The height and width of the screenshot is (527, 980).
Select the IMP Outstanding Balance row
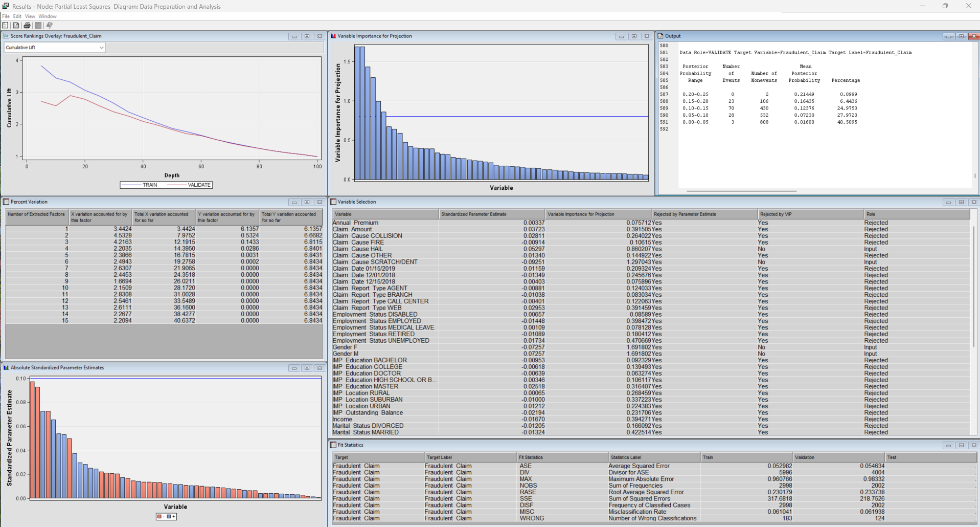click(650, 413)
